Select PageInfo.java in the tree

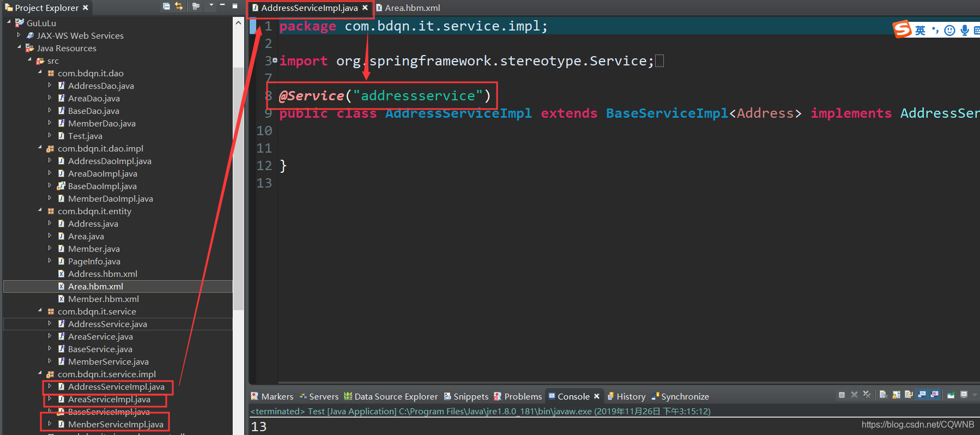(94, 261)
